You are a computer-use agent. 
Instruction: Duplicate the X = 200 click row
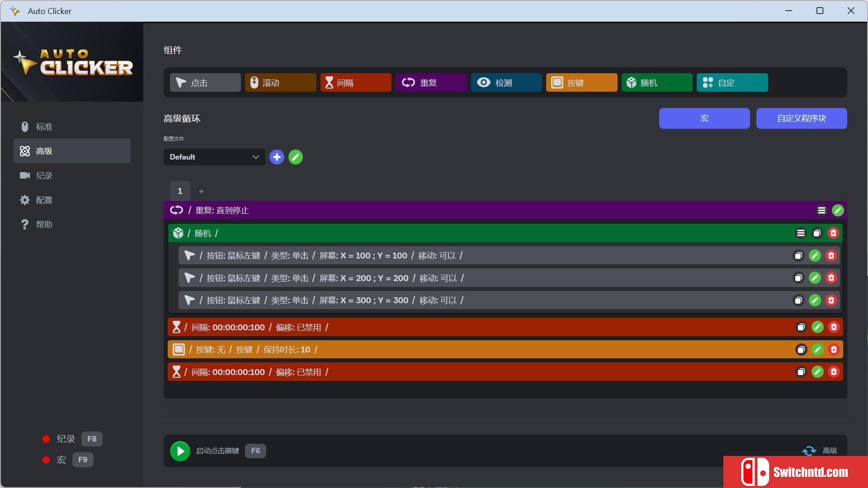tap(798, 278)
